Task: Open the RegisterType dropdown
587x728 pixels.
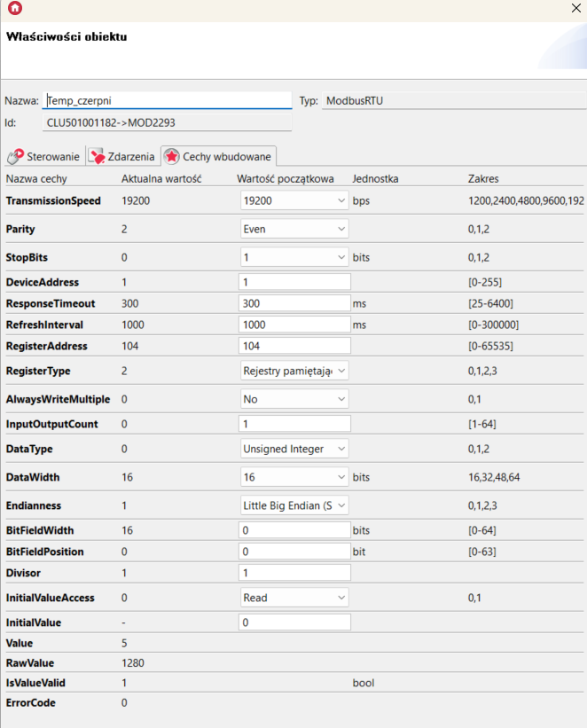Action: [x=293, y=371]
